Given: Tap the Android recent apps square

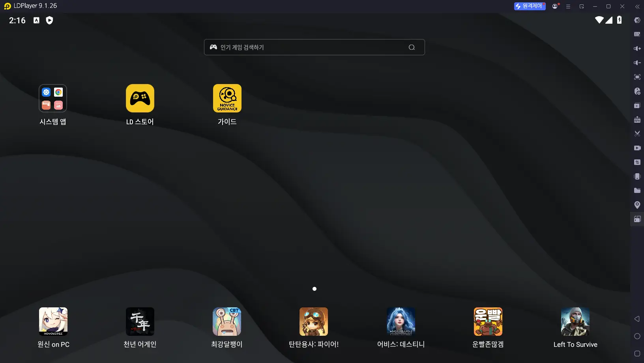Looking at the screenshot, I should pos(637,354).
